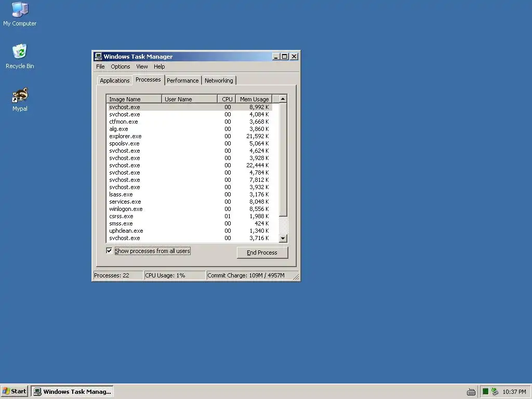Open the File menu
The height and width of the screenshot is (399, 532).
100,66
